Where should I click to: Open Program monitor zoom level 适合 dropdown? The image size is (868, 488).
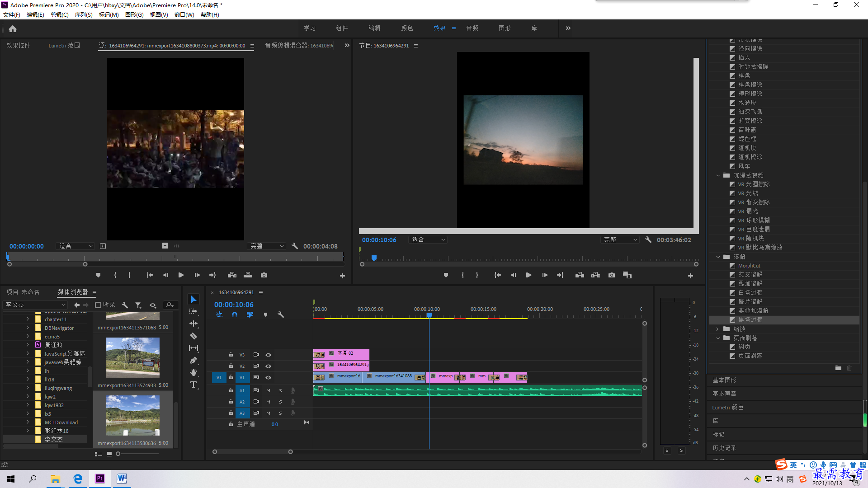click(428, 240)
